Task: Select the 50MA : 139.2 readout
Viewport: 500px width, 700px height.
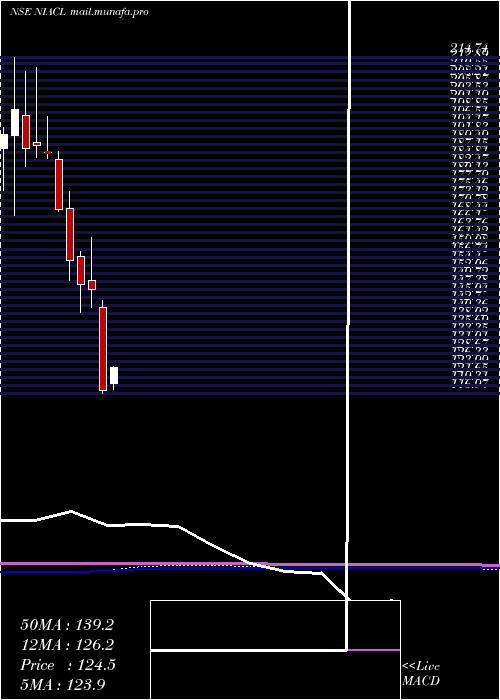Action: tap(67, 625)
